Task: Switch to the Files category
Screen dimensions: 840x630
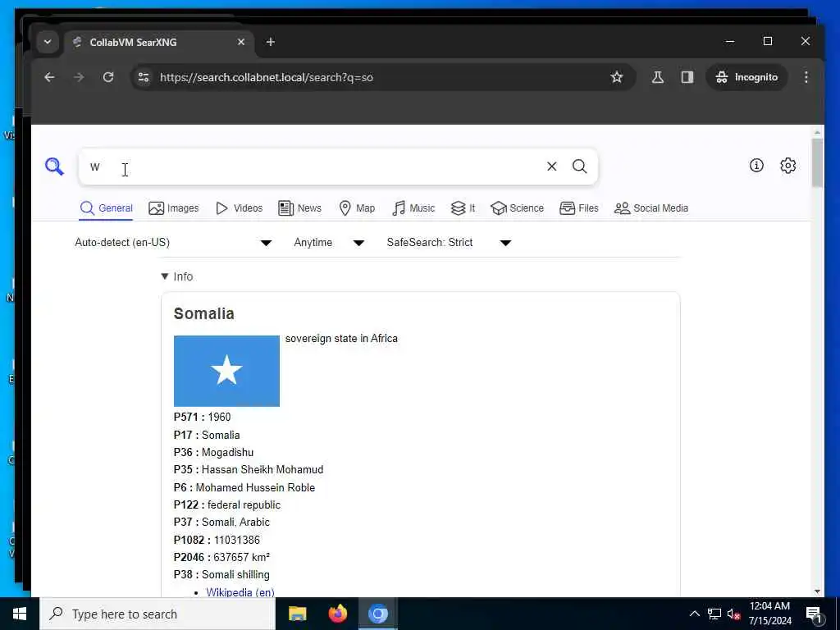Action: 578,208
